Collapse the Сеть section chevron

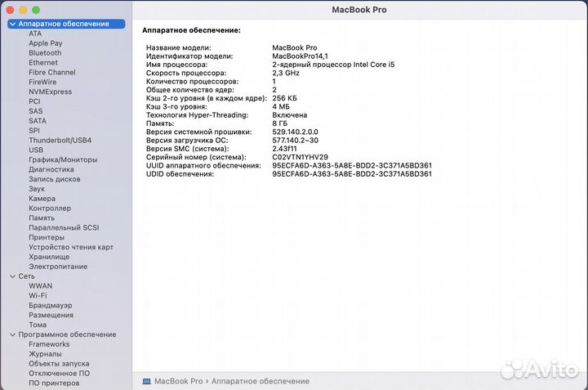click(x=13, y=276)
